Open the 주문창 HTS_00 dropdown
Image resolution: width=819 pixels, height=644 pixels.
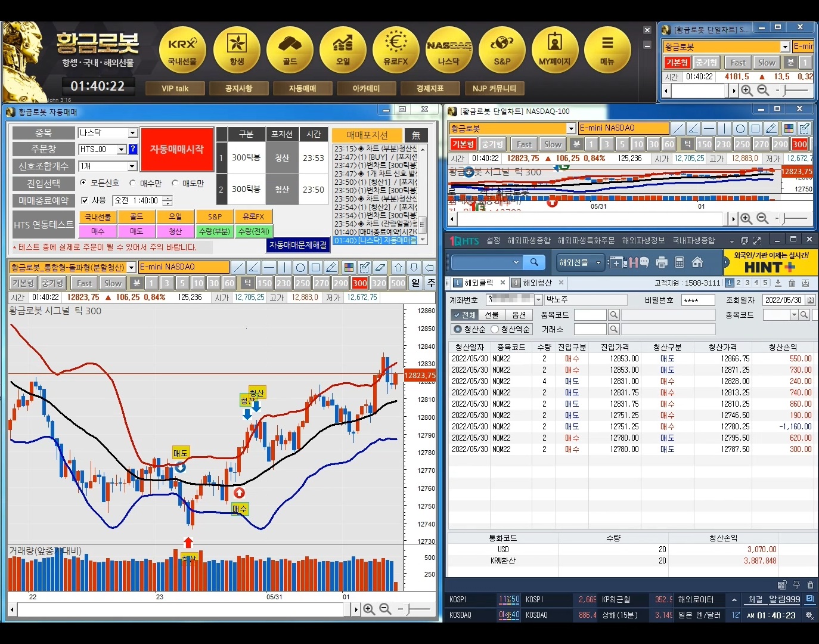(x=122, y=149)
